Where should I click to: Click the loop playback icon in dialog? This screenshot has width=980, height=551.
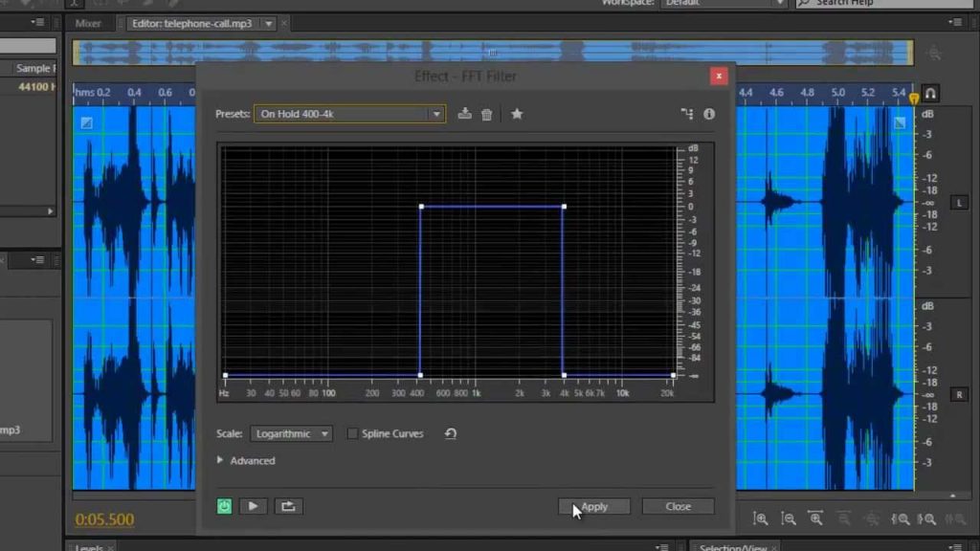click(286, 506)
